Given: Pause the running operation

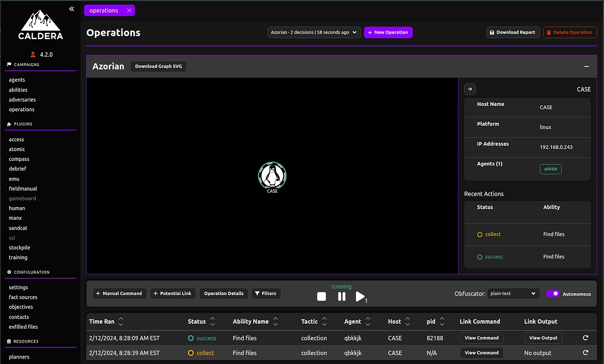Looking at the screenshot, I should tap(342, 297).
